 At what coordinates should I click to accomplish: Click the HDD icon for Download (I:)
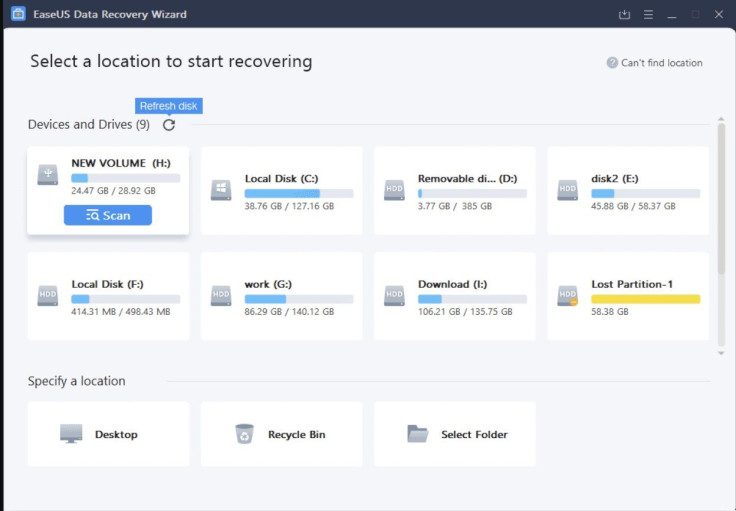tap(394, 296)
